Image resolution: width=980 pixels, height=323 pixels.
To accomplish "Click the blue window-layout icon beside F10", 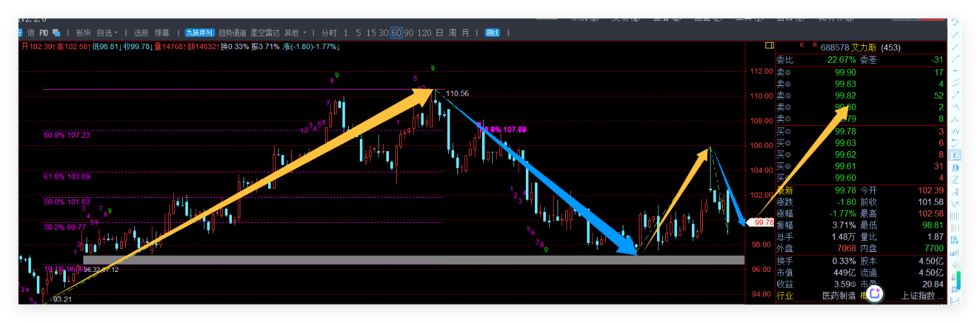I will point(56,33).
